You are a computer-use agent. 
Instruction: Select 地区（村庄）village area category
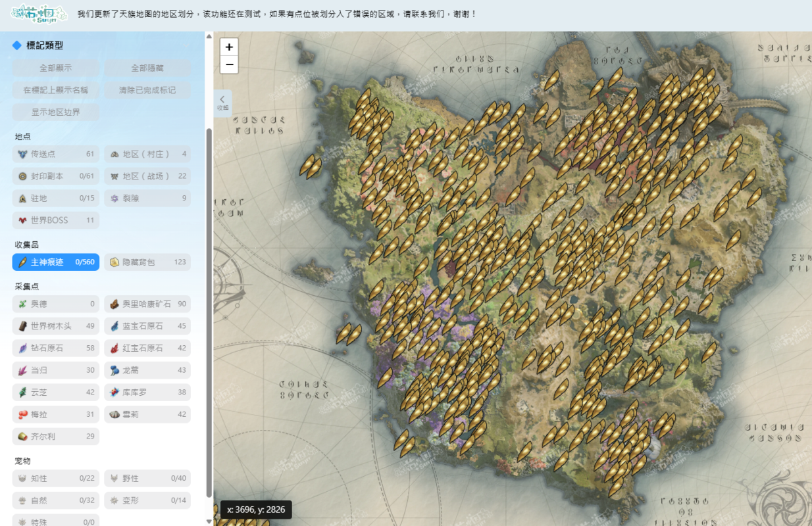(x=147, y=153)
